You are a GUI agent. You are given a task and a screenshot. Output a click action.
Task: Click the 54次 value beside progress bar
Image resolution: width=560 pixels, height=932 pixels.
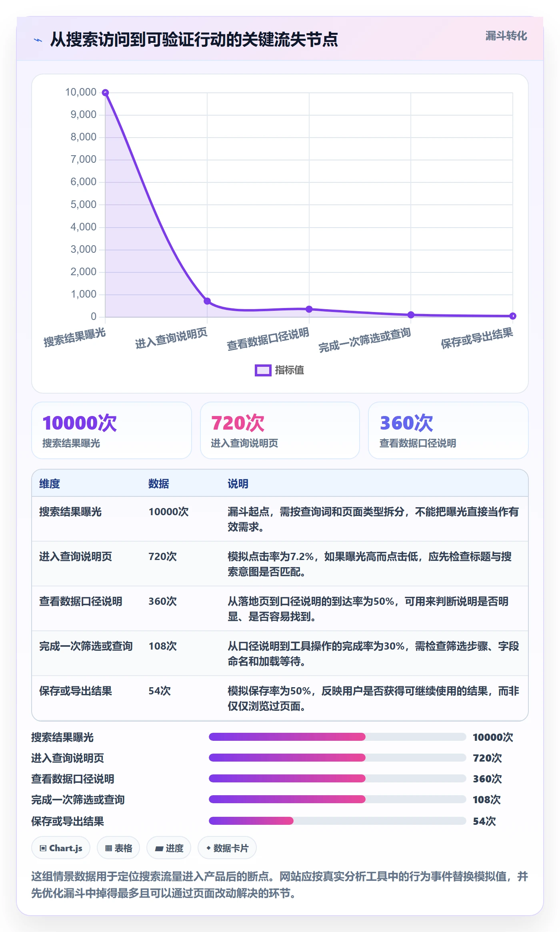coord(484,821)
